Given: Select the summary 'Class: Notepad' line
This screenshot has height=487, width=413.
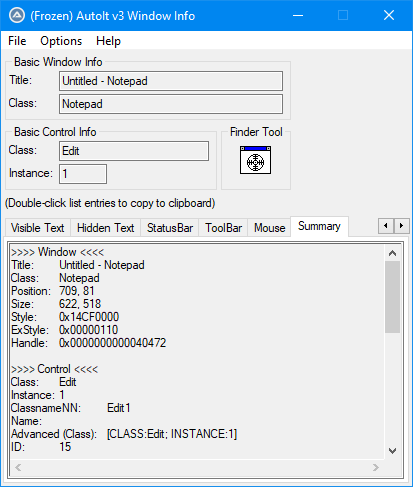Looking at the screenshot, I should (55, 278).
